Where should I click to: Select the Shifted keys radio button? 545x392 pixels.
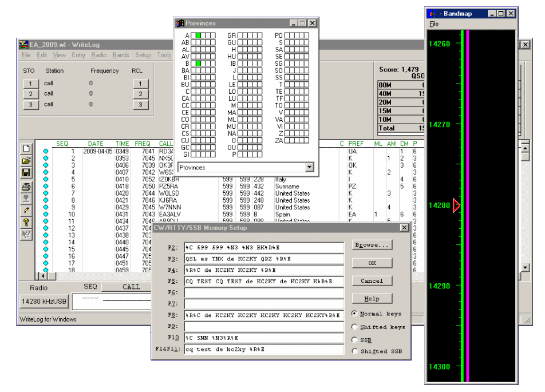coord(355,327)
